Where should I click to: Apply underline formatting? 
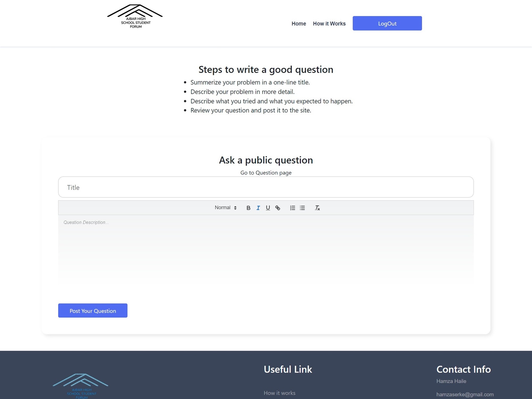[x=268, y=208]
